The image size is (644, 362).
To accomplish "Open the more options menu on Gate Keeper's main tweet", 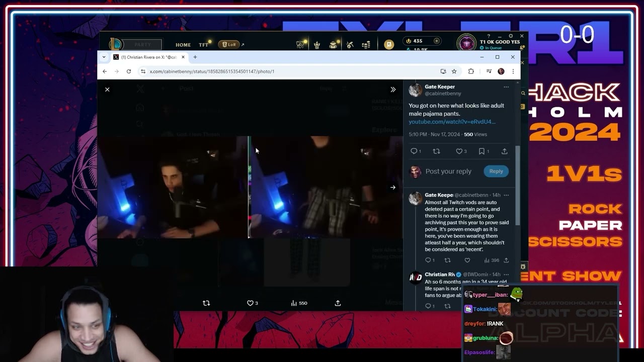I will click(506, 87).
